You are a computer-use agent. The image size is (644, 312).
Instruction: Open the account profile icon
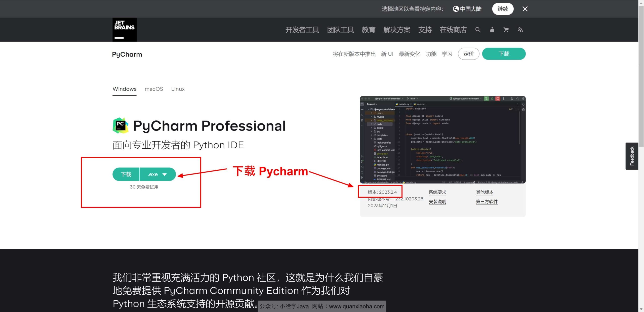click(492, 30)
